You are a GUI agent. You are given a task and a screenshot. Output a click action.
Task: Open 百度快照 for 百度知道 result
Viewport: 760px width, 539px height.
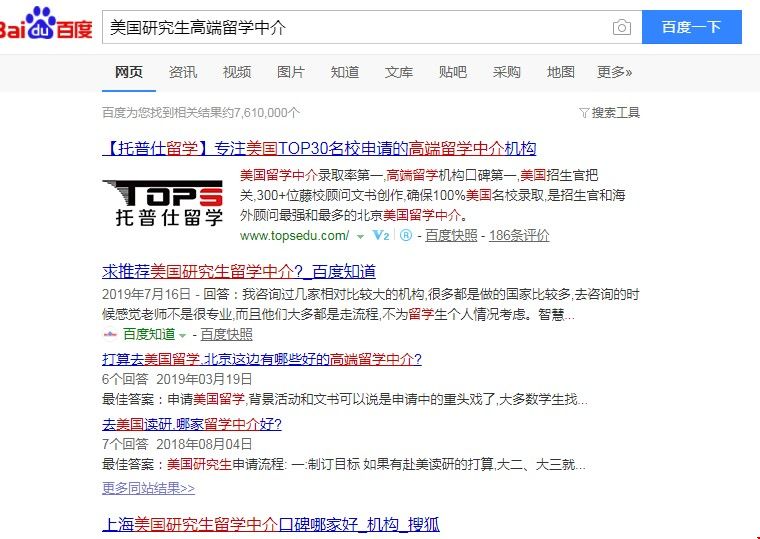pos(226,334)
